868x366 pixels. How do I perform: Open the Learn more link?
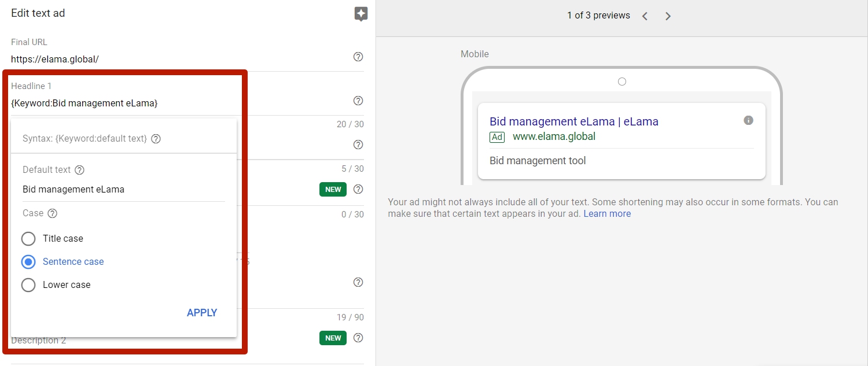(x=607, y=214)
